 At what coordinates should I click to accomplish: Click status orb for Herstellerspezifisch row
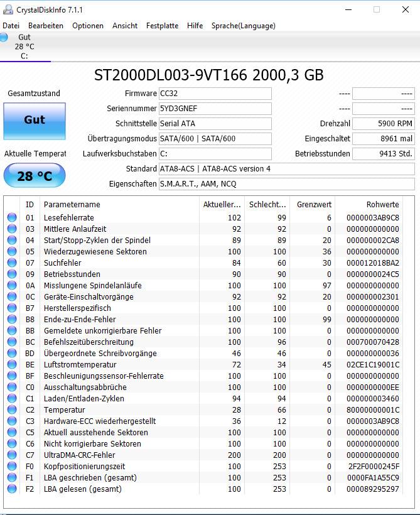pyautogui.click(x=12, y=308)
